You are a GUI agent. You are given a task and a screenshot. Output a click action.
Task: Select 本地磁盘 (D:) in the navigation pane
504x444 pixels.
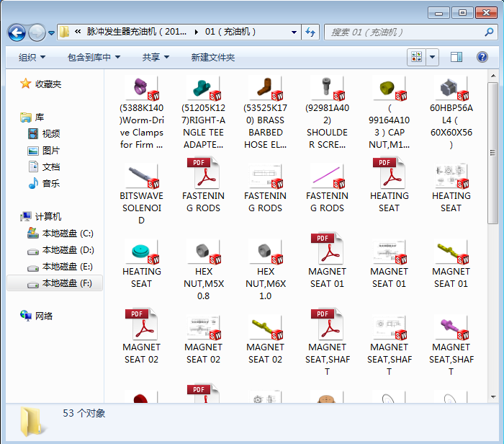coord(68,250)
